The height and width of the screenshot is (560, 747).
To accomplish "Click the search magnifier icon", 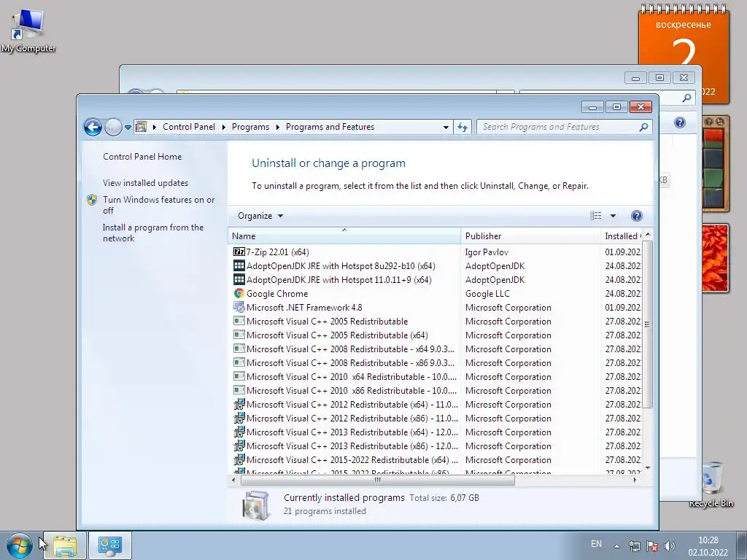I will pyautogui.click(x=643, y=127).
